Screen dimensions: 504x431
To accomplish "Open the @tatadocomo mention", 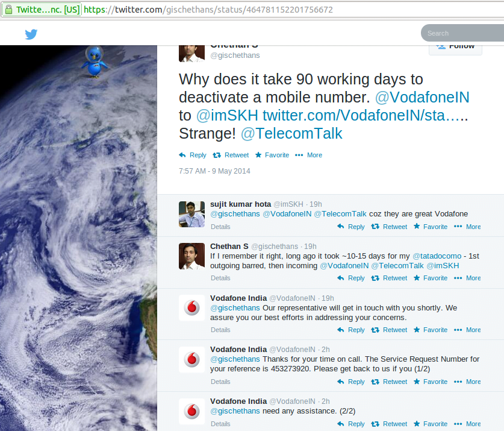I will click(x=437, y=256).
